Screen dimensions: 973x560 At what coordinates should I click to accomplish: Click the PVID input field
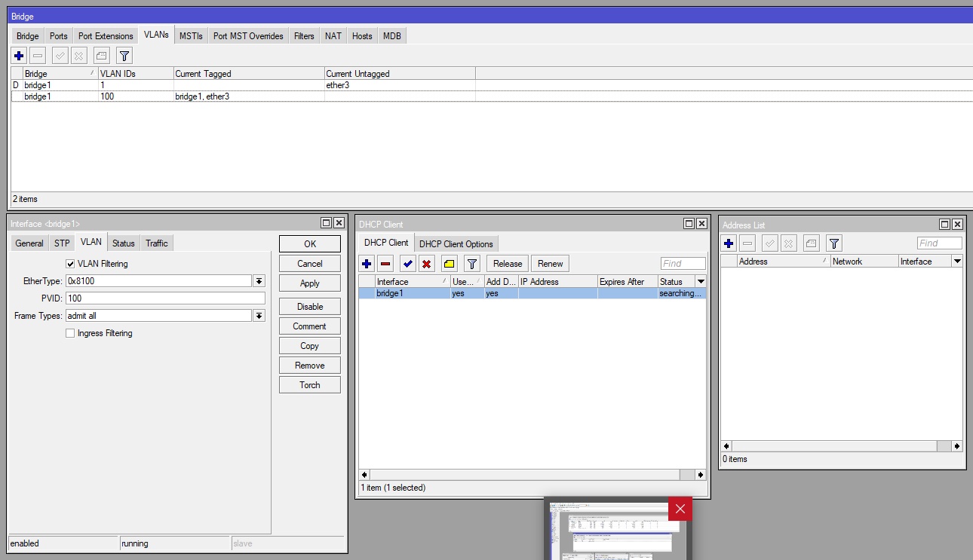coord(165,298)
